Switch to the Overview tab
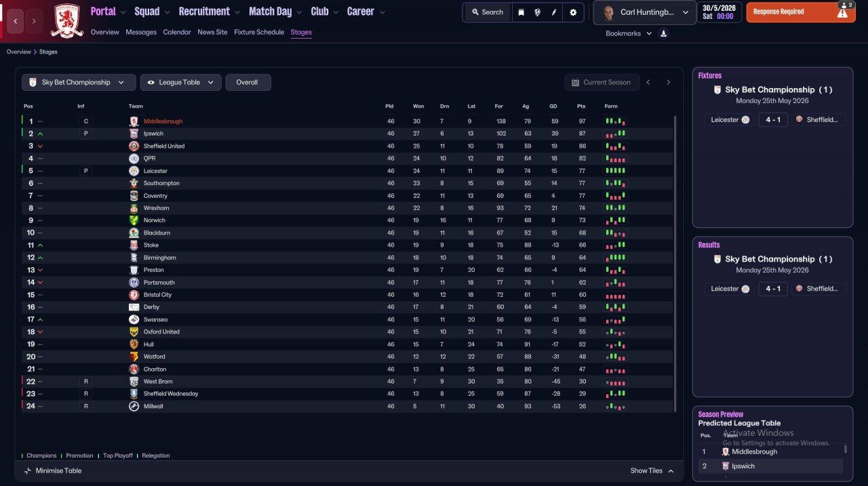Screen dimensions: 868x486 pyautogui.click(x=104, y=32)
